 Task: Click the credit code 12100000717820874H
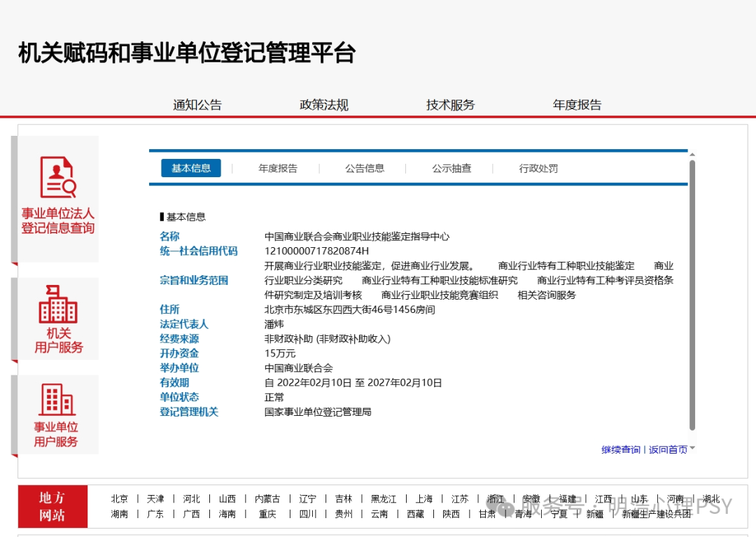pyautogui.click(x=317, y=251)
